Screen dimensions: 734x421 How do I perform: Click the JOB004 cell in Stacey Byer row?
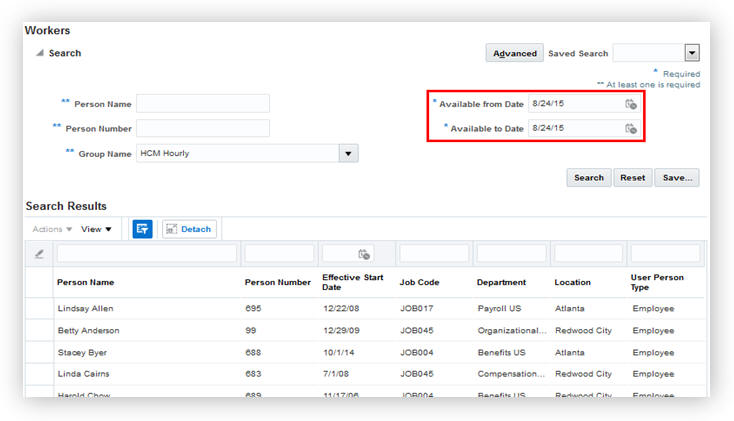click(x=417, y=353)
